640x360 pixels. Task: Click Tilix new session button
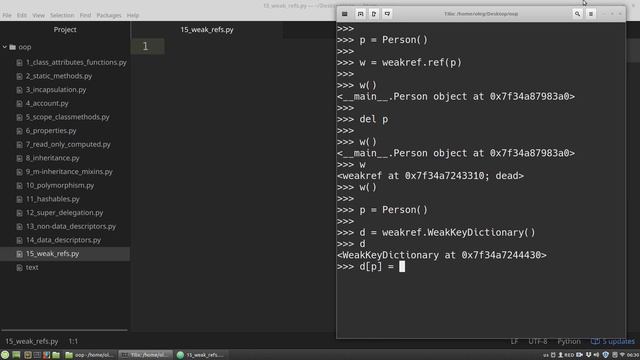360,14
